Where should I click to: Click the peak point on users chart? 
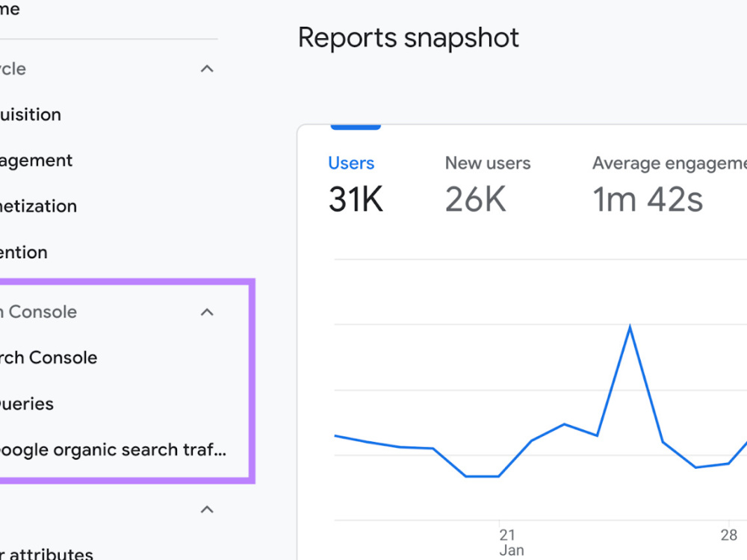point(630,327)
